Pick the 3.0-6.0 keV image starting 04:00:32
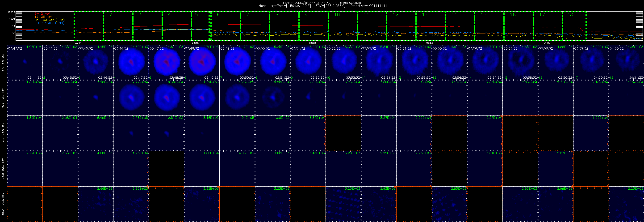This screenshot has height=222, width=644. (627, 62)
